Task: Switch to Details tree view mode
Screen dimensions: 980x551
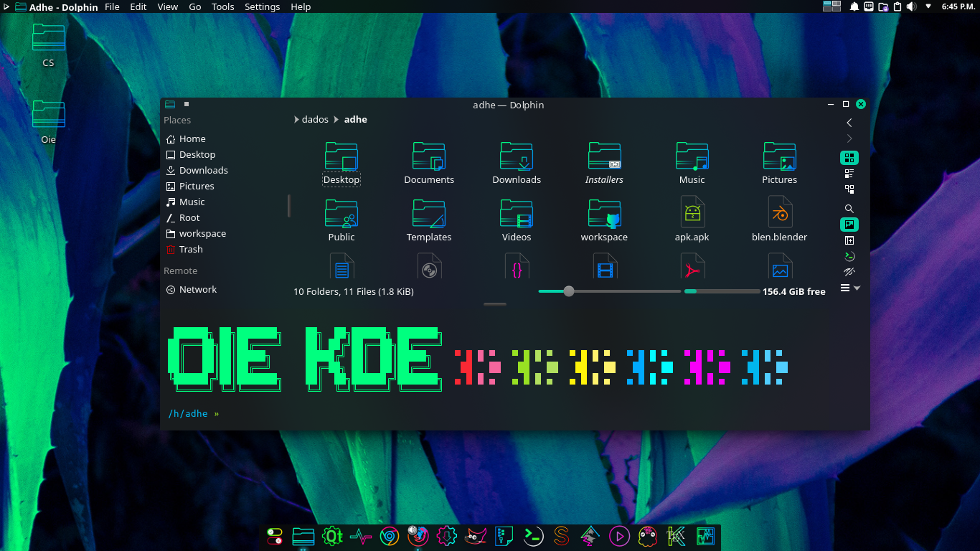Action: pos(849,189)
